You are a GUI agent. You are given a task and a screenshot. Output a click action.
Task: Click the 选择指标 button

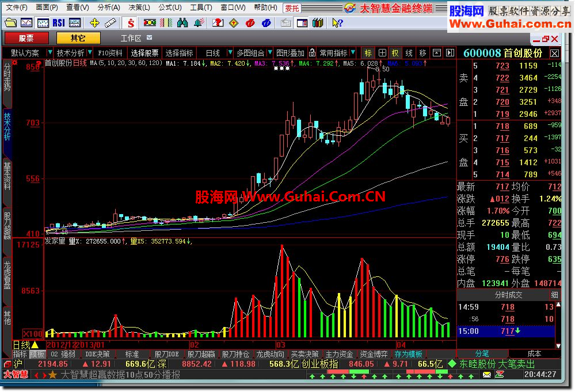pyautogui.click(x=179, y=53)
